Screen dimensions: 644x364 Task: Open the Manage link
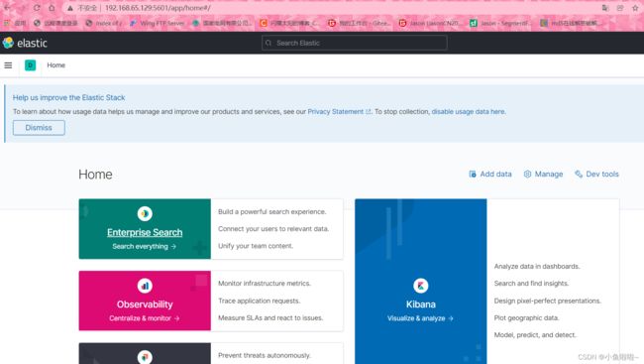point(543,174)
